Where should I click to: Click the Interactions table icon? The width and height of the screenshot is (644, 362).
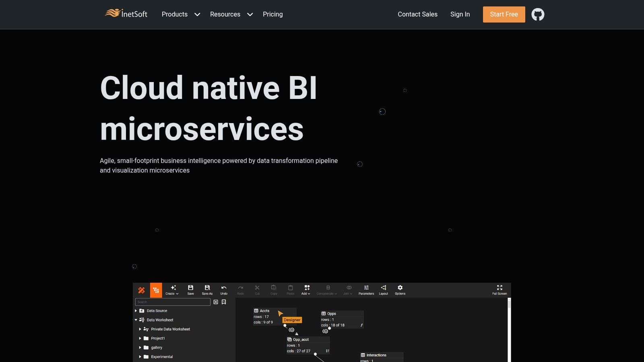click(363, 355)
